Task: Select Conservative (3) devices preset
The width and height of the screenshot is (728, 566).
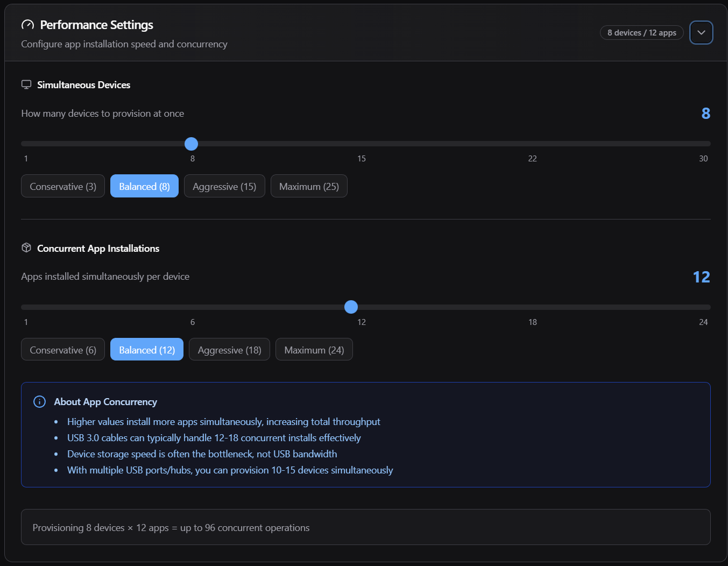Action: (x=63, y=186)
